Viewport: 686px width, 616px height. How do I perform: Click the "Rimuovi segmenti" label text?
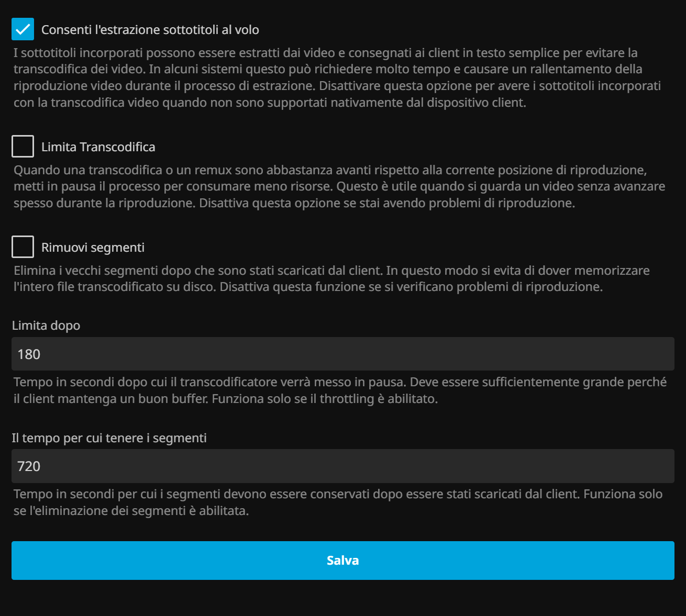93,248
